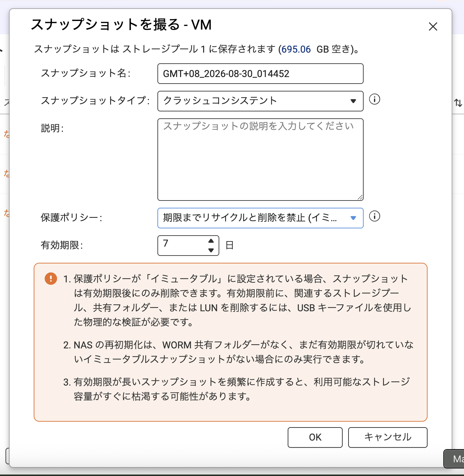The width and height of the screenshot is (464, 476).
Task: Decrease 有効期限 days with down arrow
Action: point(211,250)
